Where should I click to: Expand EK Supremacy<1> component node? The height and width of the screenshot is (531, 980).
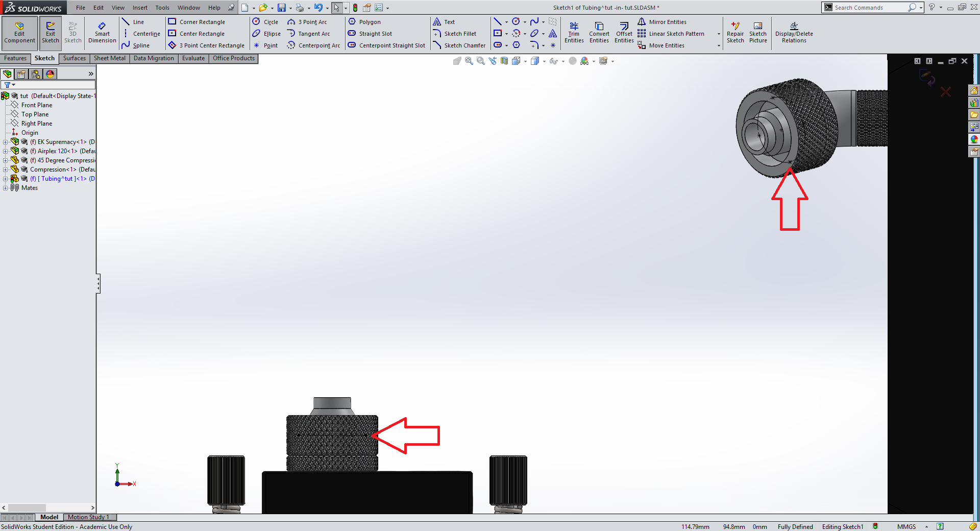point(5,142)
